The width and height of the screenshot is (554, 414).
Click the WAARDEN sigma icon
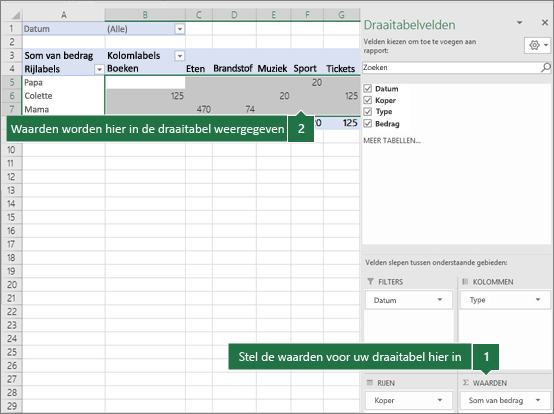click(x=465, y=383)
